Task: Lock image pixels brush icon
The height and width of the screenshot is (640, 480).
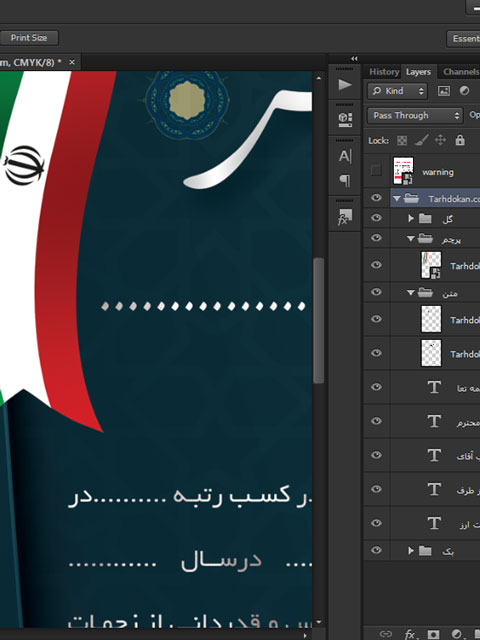Action: pyautogui.click(x=421, y=140)
